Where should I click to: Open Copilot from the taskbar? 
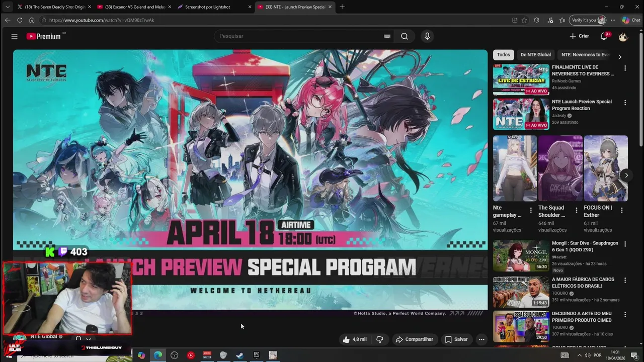(141, 355)
